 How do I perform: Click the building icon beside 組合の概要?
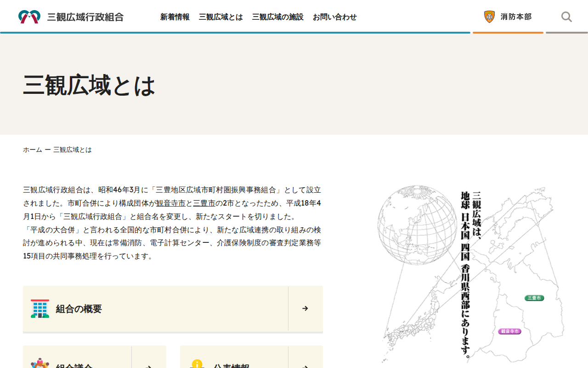[x=40, y=309]
